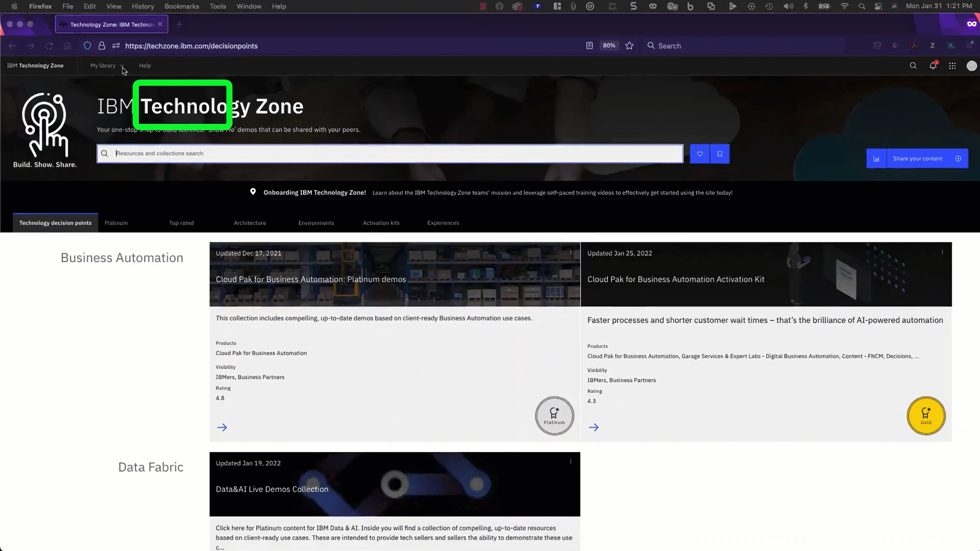Open Cloud Pak for Business Automation: Platinum demos title

click(311, 280)
